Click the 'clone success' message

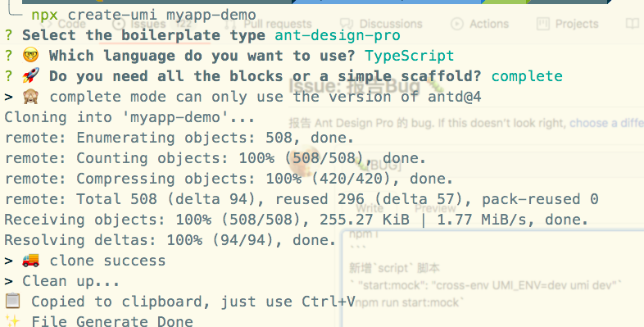107,261
